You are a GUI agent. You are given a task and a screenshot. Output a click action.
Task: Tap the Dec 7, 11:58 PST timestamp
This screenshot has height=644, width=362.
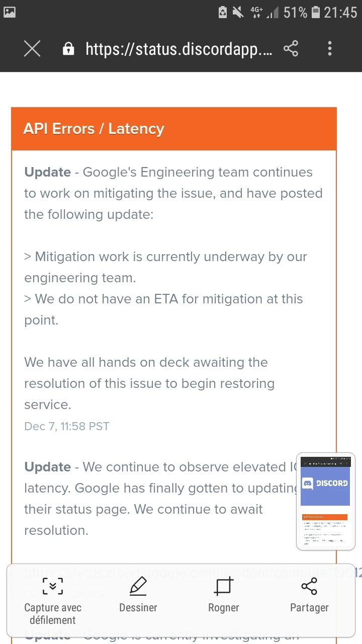point(67,426)
